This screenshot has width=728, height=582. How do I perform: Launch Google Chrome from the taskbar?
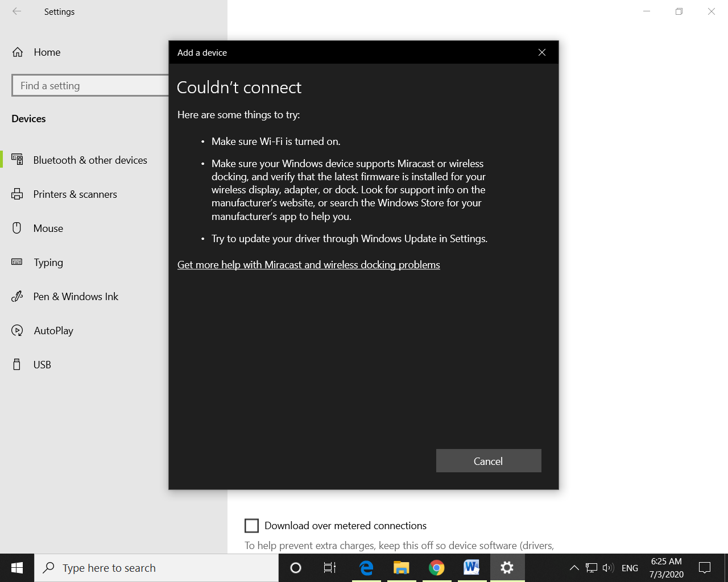click(437, 568)
